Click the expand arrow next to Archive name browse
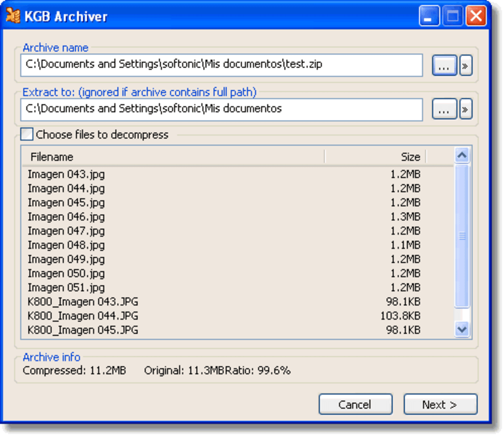 click(465, 65)
